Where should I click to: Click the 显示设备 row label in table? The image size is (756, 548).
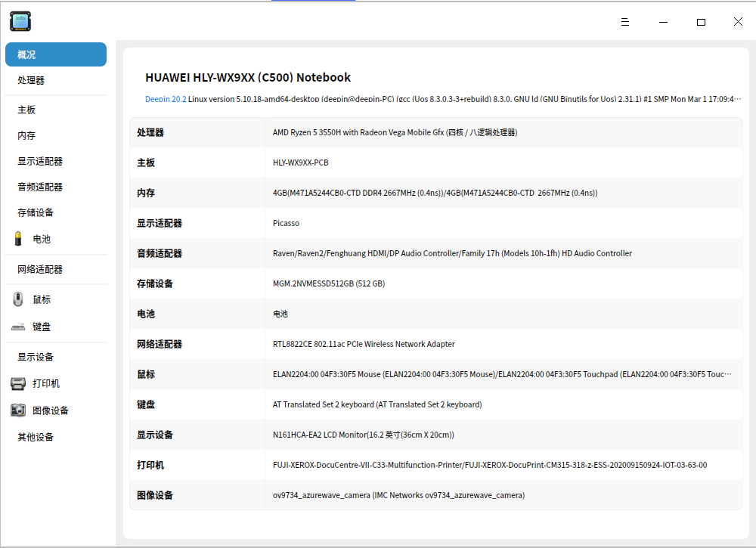pyautogui.click(x=155, y=435)
